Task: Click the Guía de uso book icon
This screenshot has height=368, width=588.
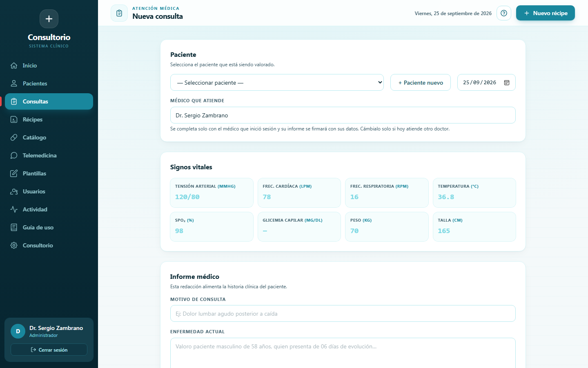Action: pyautogui.click(x=14, y=227)
